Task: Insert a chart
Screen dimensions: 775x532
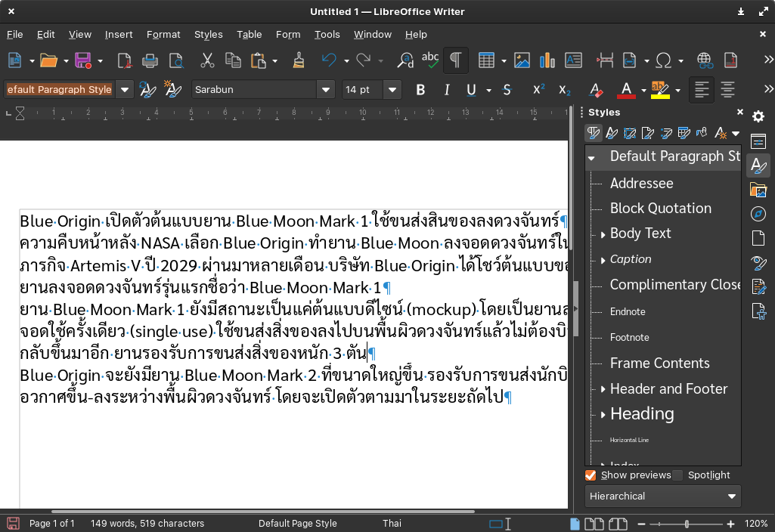Action: pyautogui.click(x=547, y=60)
